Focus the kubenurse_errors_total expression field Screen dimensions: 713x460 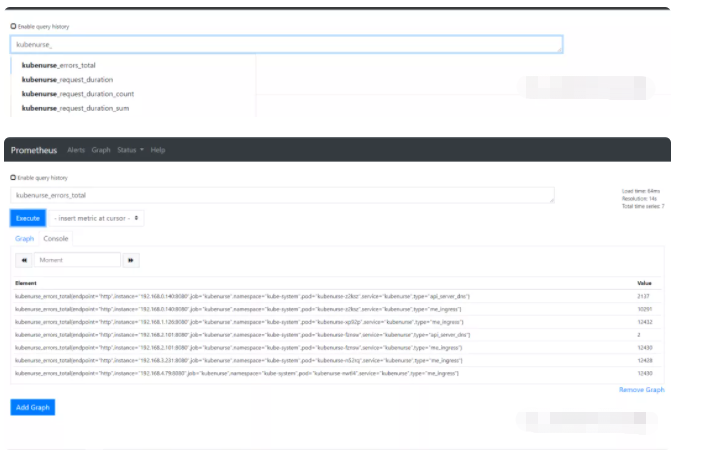[282, 195]
